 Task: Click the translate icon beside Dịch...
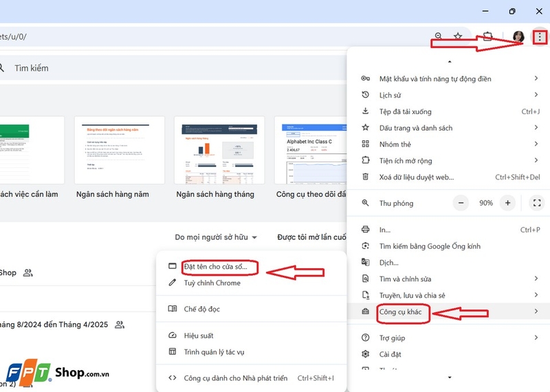click(x=366, y=262)
